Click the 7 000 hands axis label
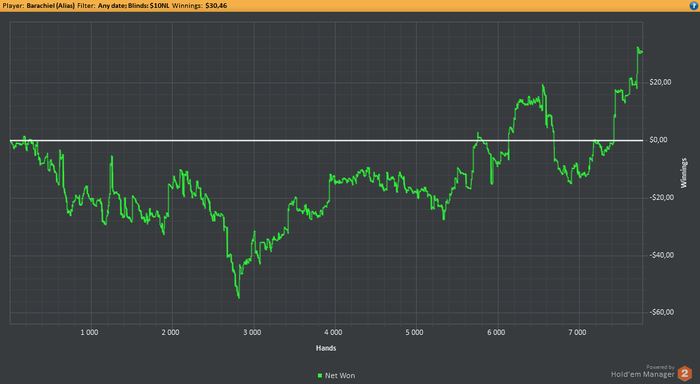 pos(577,333)
